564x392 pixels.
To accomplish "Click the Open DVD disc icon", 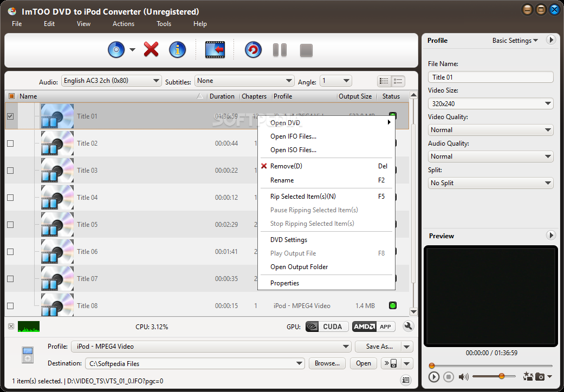I will pos(116,50).
